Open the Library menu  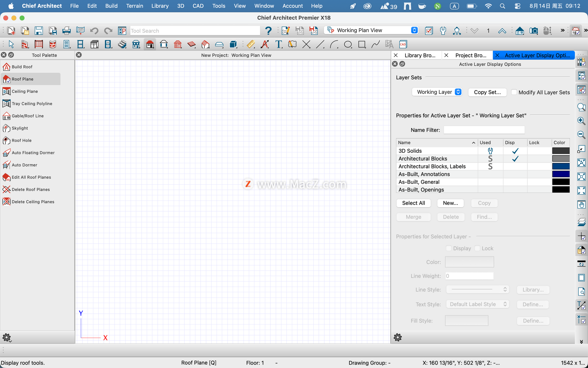160,6
